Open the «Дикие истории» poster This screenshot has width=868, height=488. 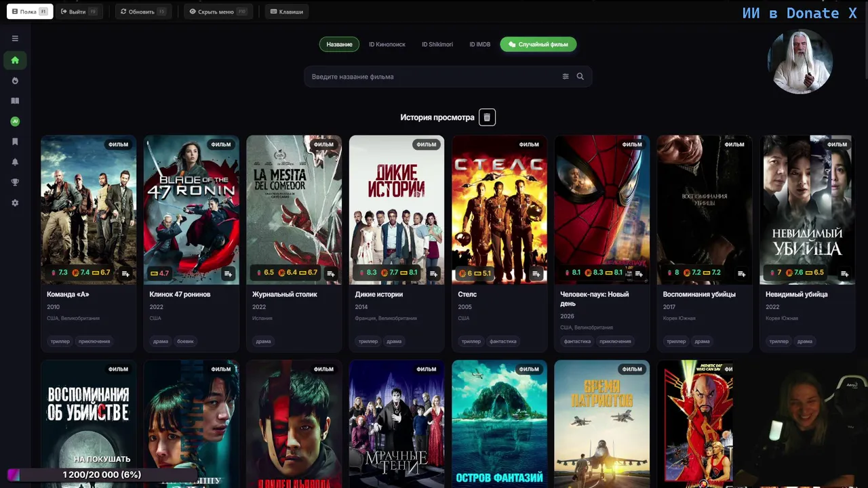tap(397, 210)
